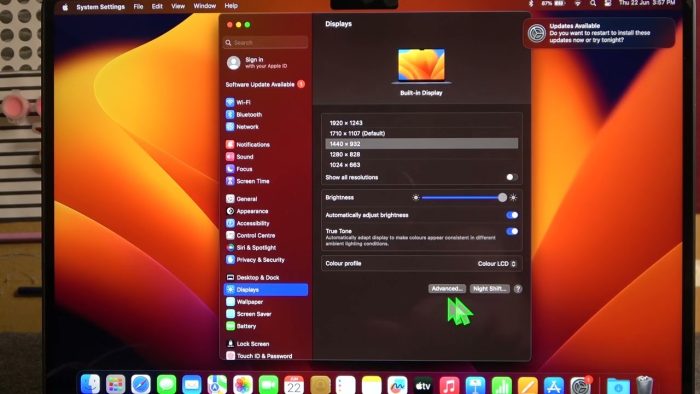
Task: Open the Calendar app in the Dock
Action: 294,384
